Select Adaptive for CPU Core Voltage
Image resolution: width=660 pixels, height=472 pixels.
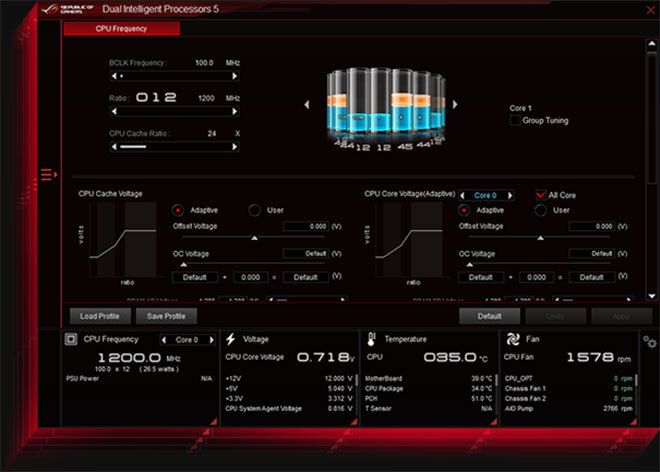464,210
